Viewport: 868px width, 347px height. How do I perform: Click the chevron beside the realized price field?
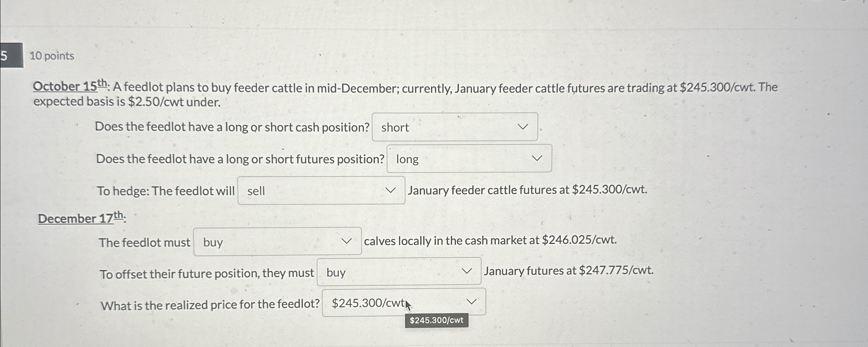pos(471,301)
